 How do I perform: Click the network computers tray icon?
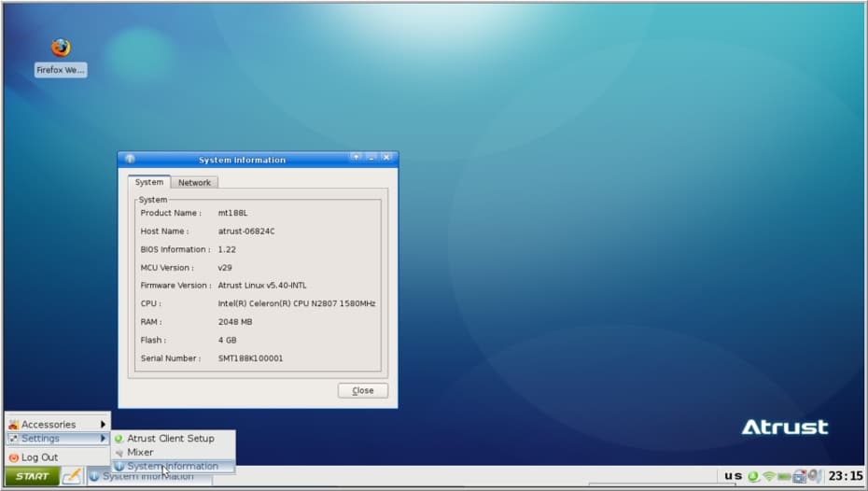(799, 476)
